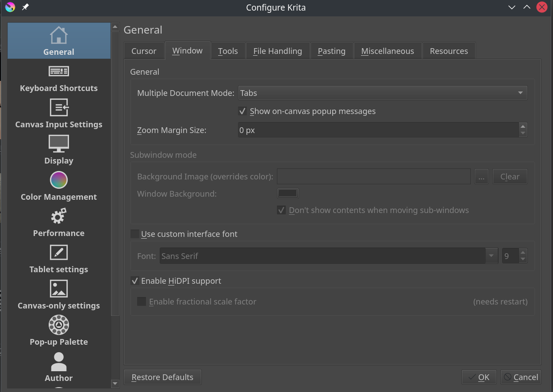Switch to the Cursor tab

pos(144,51)
